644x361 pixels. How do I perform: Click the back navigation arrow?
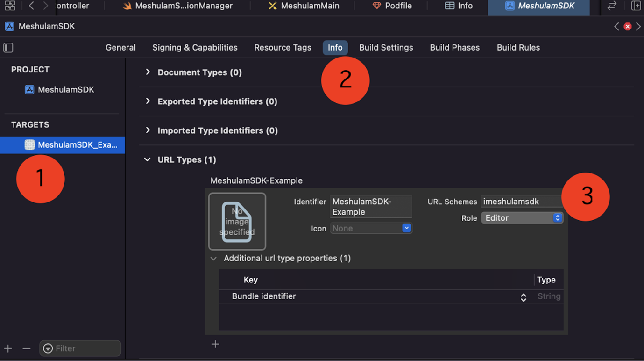[x=31, y=6]
